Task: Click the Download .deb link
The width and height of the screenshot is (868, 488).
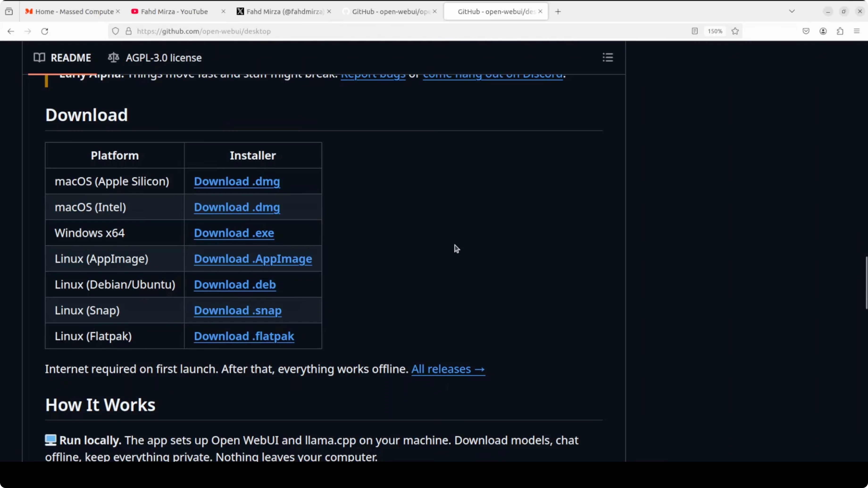Action: [235, 285]
